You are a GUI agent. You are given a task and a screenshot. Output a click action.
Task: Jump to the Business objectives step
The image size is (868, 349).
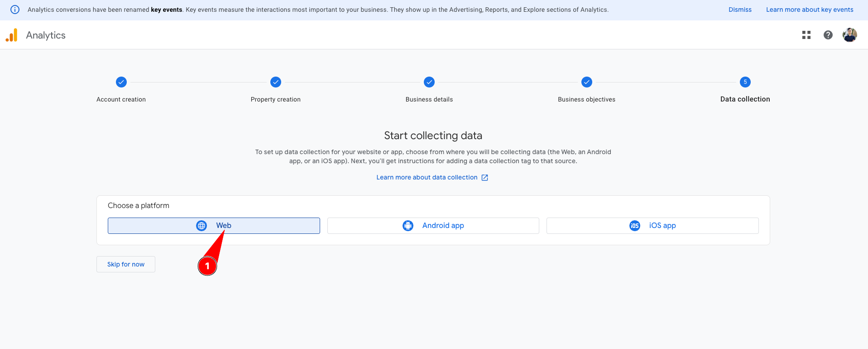point(586,82)
